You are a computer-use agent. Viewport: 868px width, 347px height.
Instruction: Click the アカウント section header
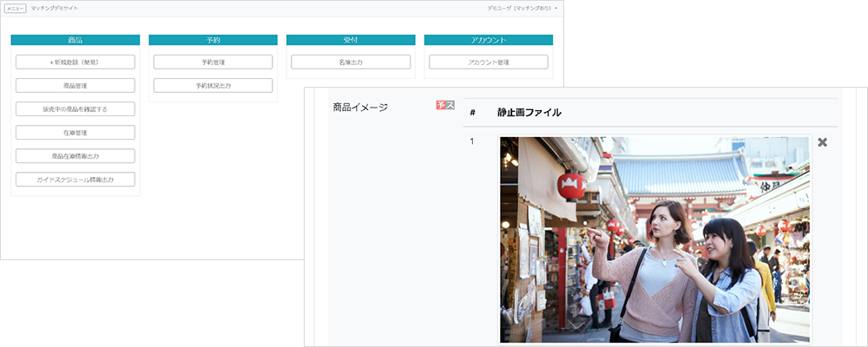click(x=488, y=40)
